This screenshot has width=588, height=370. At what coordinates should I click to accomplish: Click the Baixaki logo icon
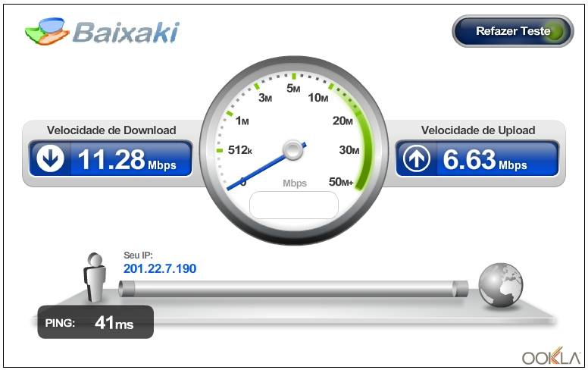coord(47,32)
